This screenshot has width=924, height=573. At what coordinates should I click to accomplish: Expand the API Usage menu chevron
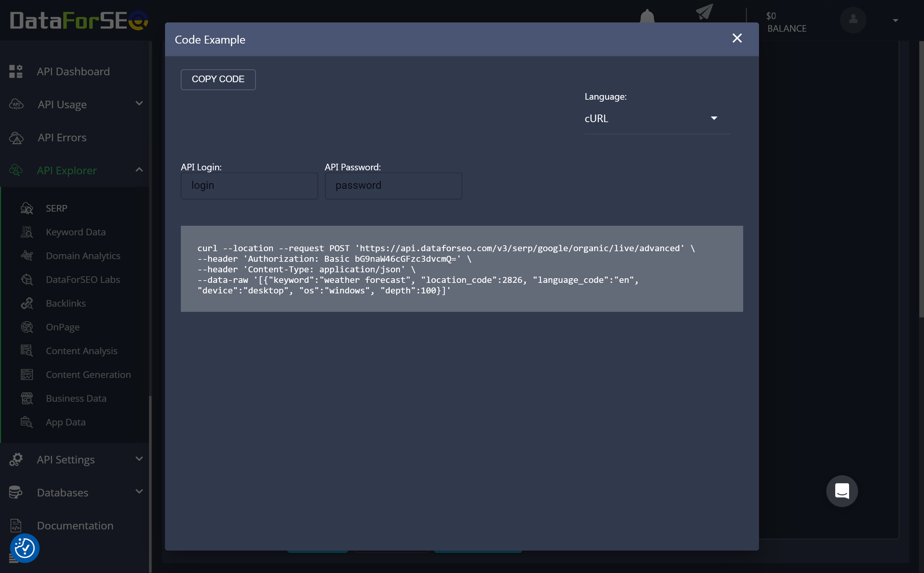pos(139,103)
